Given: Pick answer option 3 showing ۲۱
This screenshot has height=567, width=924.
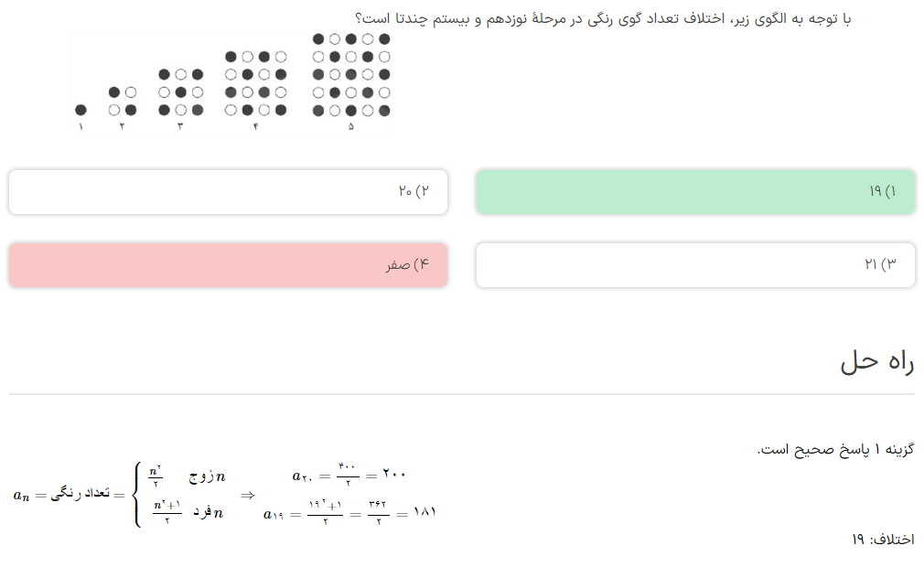Looking at the screenshot, I should pyautogui.click(x=695, y=265).
